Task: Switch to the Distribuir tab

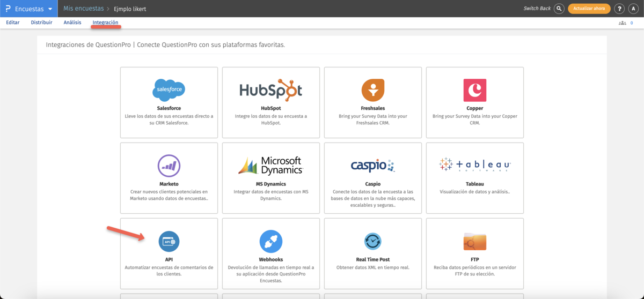Action: pos(42,23)
